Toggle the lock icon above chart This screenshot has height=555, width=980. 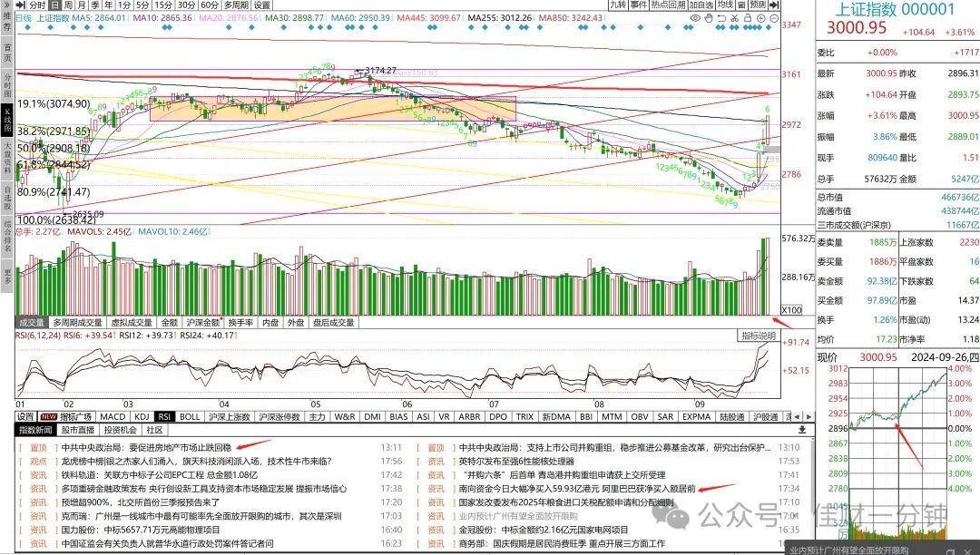(748, 18)
